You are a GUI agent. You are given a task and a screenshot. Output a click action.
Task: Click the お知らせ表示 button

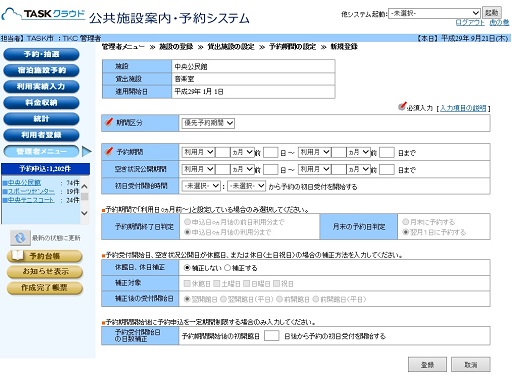(45, 272)
